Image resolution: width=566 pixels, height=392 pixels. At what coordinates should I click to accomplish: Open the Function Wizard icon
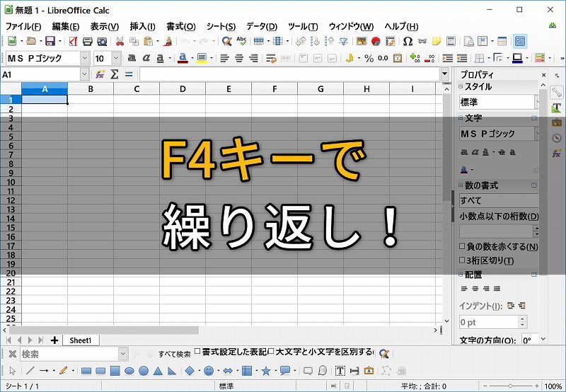(100, 74)
